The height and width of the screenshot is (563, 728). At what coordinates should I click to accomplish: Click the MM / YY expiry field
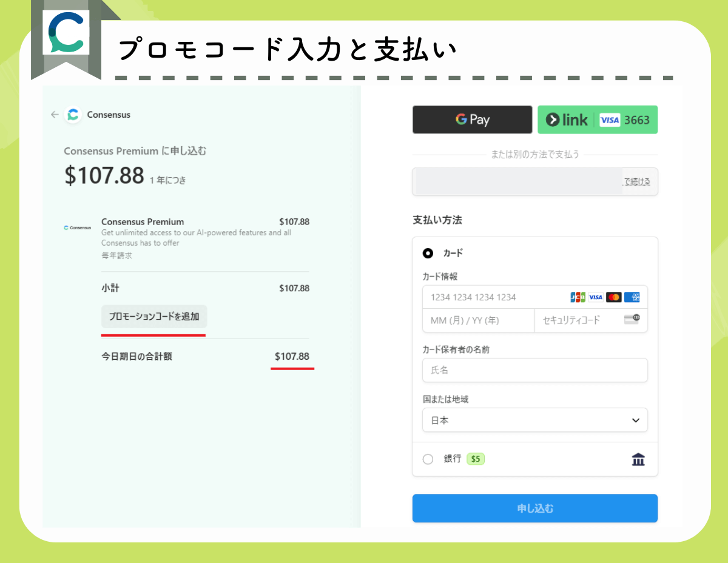tap(479, 320)
